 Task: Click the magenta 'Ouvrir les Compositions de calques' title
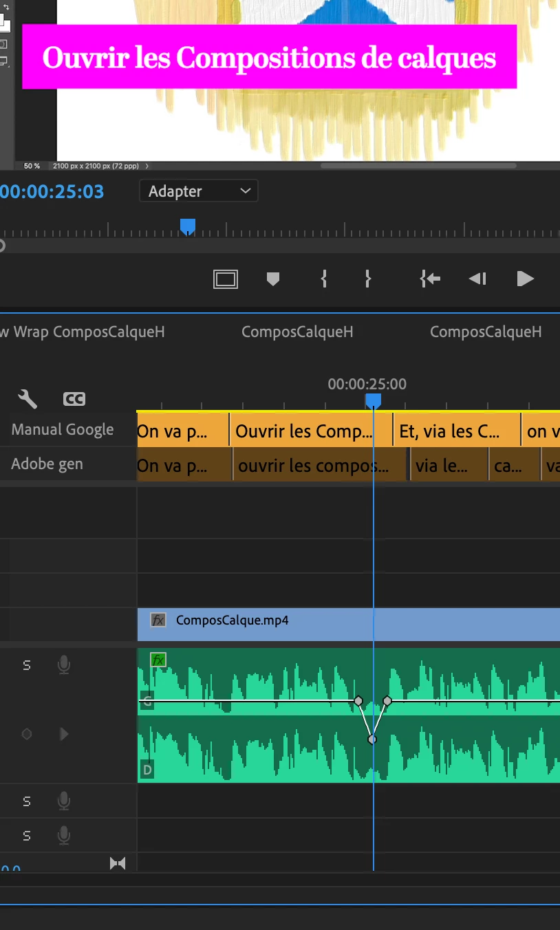(269, 57)
